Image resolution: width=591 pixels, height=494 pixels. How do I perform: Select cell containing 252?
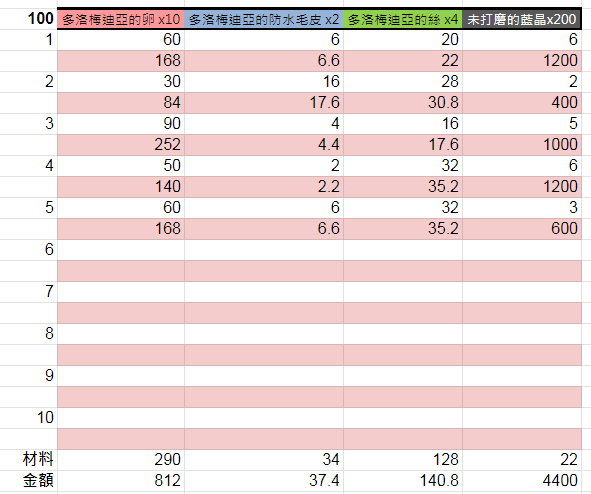[x=121, y=145]
